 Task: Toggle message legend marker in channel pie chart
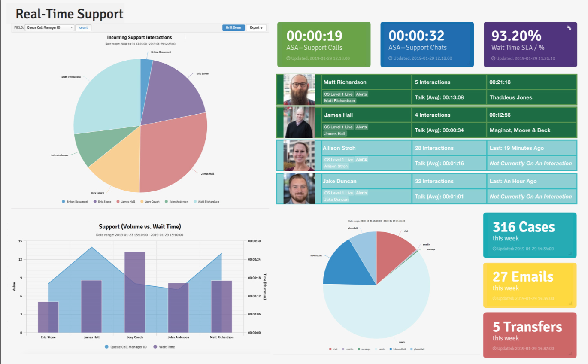pos(359,349)
